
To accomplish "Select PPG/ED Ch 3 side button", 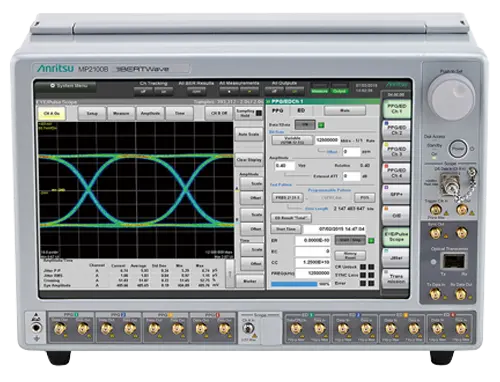I will coord(396,152).
